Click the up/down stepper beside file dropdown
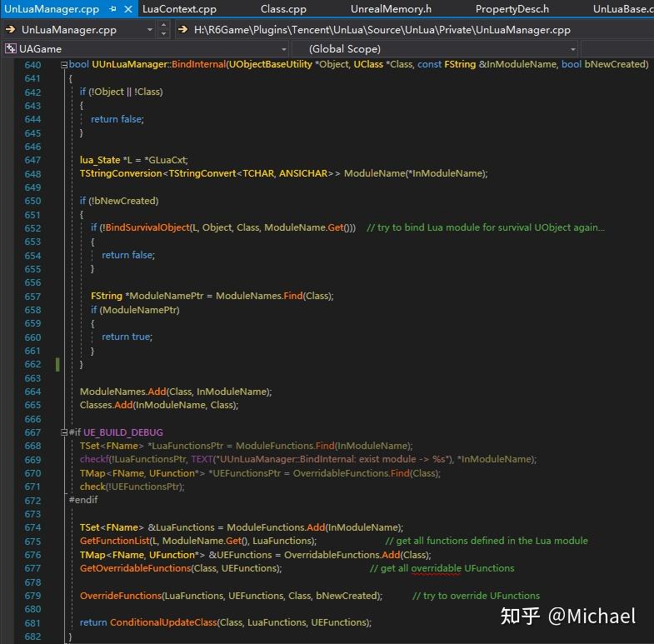The image size is (654, 644). pyautogui.click(x=163, y=29)
